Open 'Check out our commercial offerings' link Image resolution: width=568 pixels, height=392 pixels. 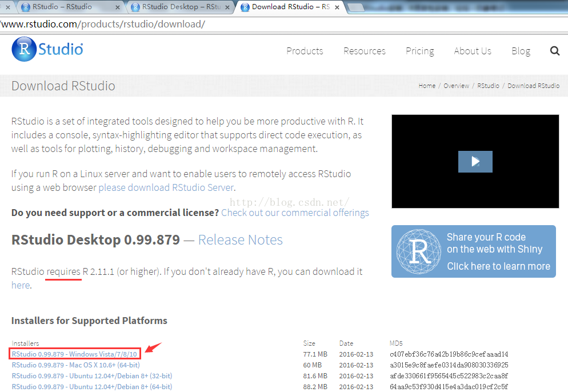click(295, 213)
